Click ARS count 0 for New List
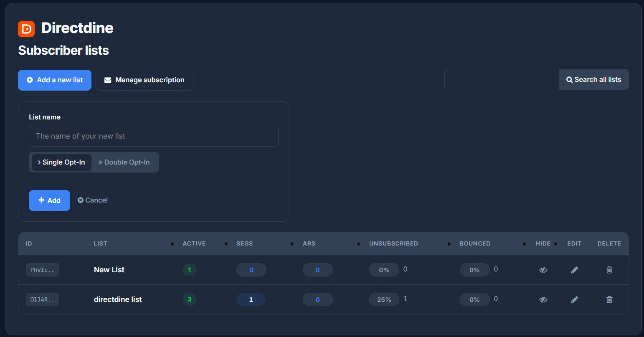The height and width of the screenshot is (337, 644). coord(318,270)
